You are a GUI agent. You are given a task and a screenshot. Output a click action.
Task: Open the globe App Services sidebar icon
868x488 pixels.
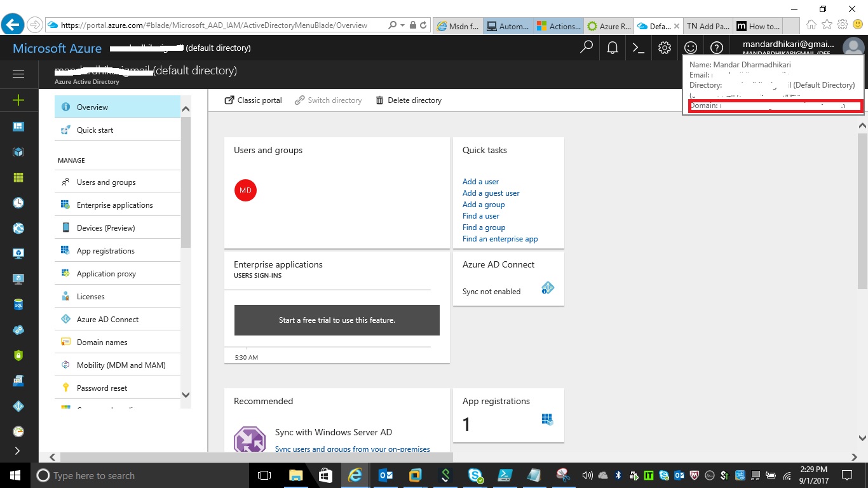tap(18, 228)
